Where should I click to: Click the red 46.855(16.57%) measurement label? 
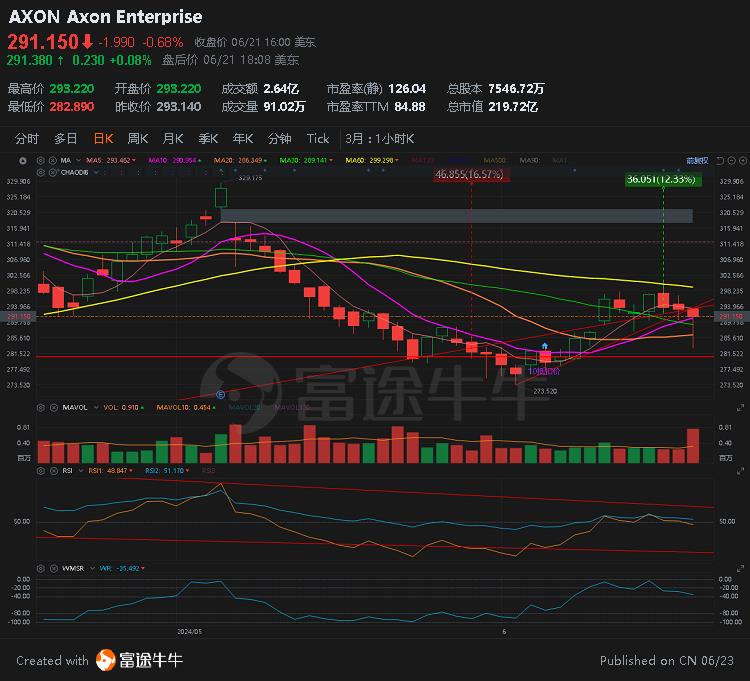pyautogui.click(x=470, y=175)
